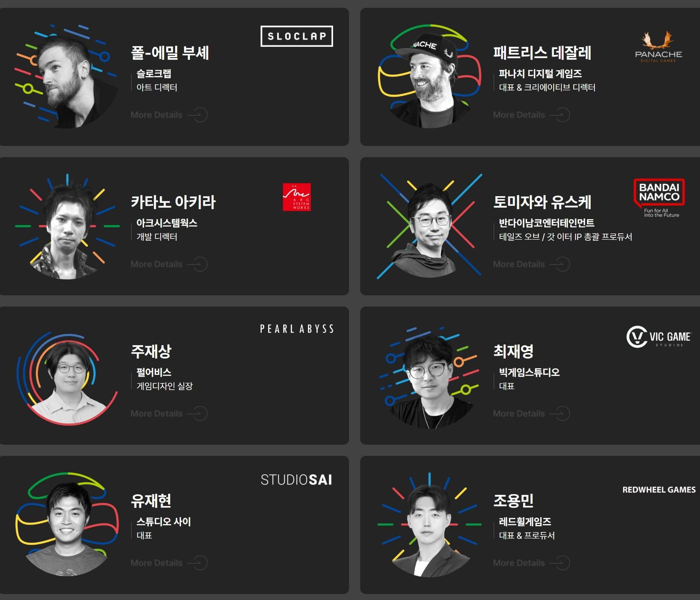Click the arrow icon beside 최재영's More Details
The width and height of the screenshot is (700, 600).
tap(560, 413)
